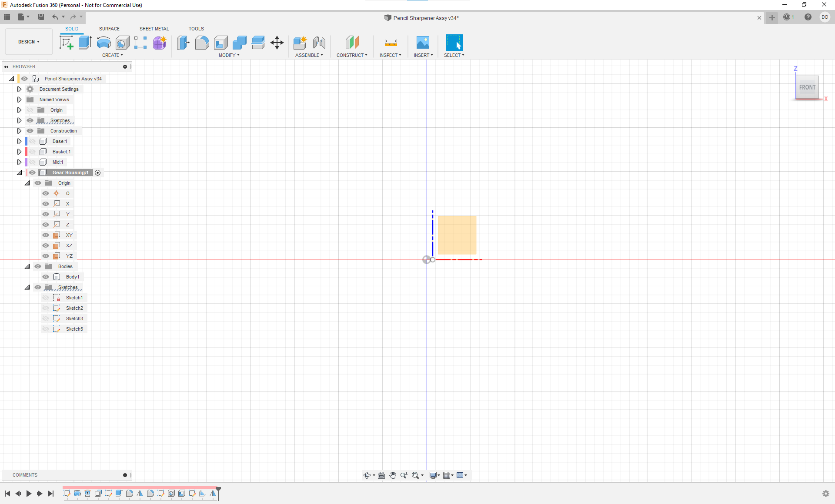Switch to the SURFACE tab

tap(109, 29)
